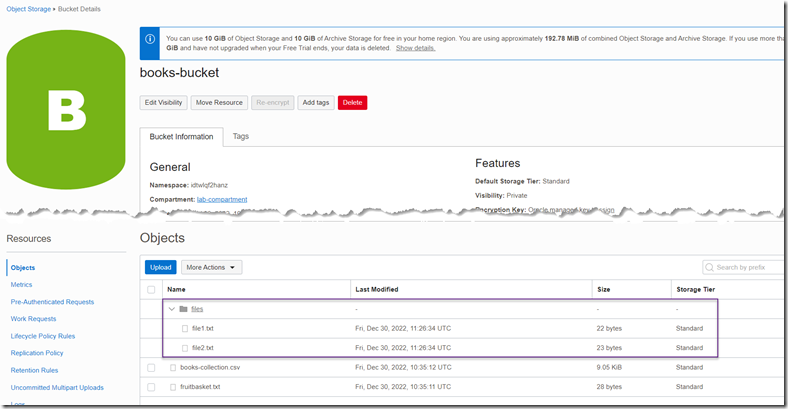
Task: Click the Search by prefix field
Action: click(x=748, y=267)
